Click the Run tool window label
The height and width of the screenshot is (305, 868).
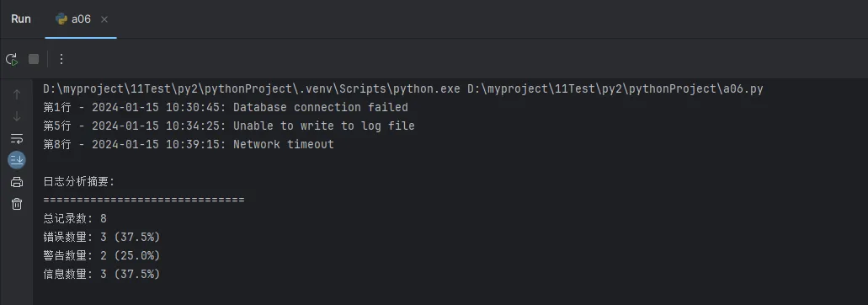coord(21,19)
